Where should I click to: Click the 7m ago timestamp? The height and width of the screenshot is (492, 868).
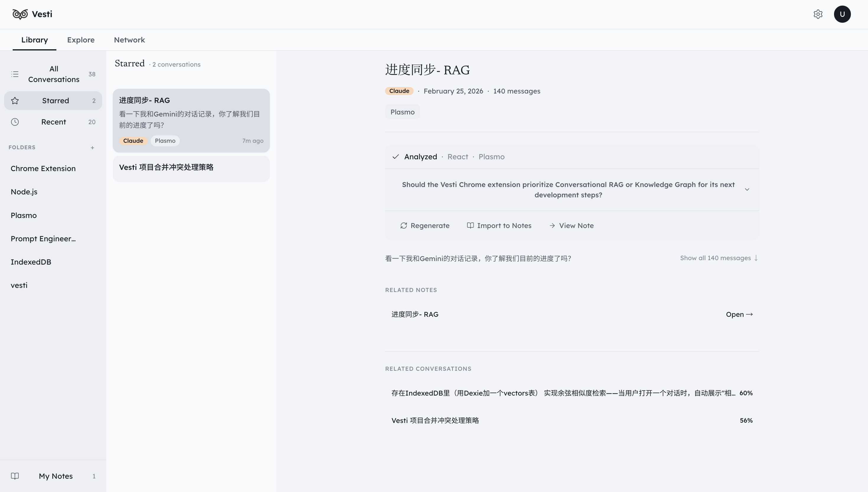[x=253, y=141]
